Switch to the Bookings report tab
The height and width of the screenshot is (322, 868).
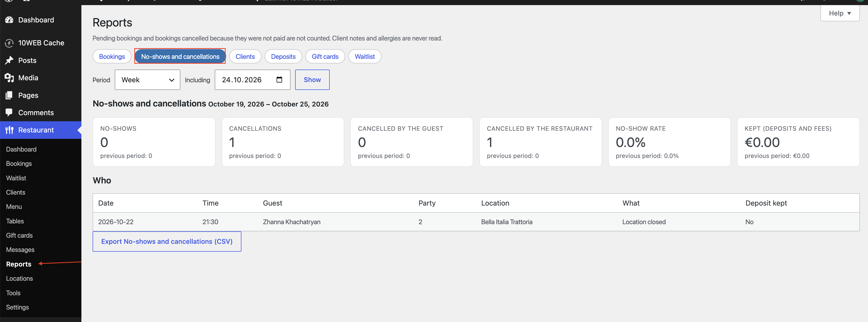pos(112,56)
